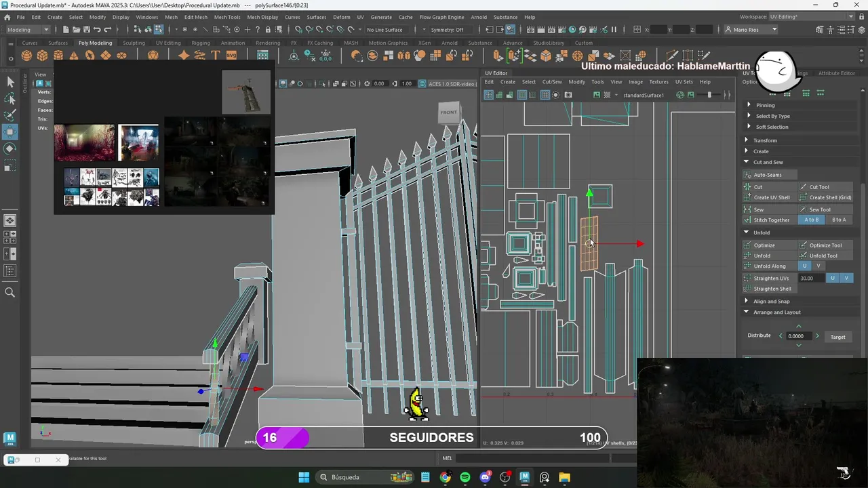Image resolution: width=868 pixels, height=488 pixels.
Task: Click the SVG import shelf icon
Action: (231, 56)
